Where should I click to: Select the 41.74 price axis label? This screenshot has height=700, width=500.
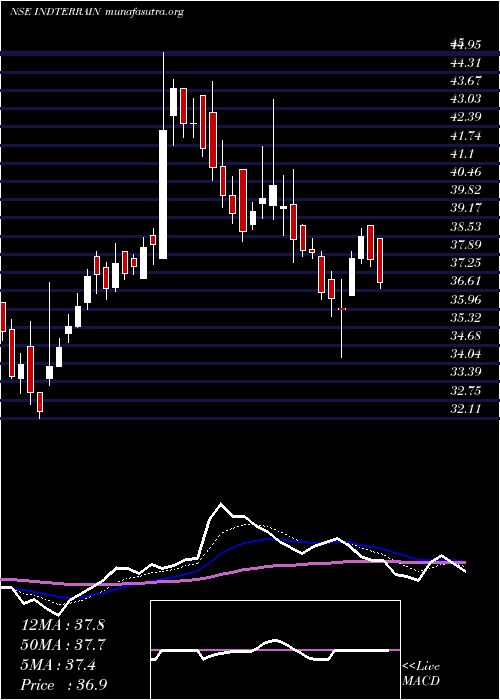pyautogui.click(x=465, y=136)
